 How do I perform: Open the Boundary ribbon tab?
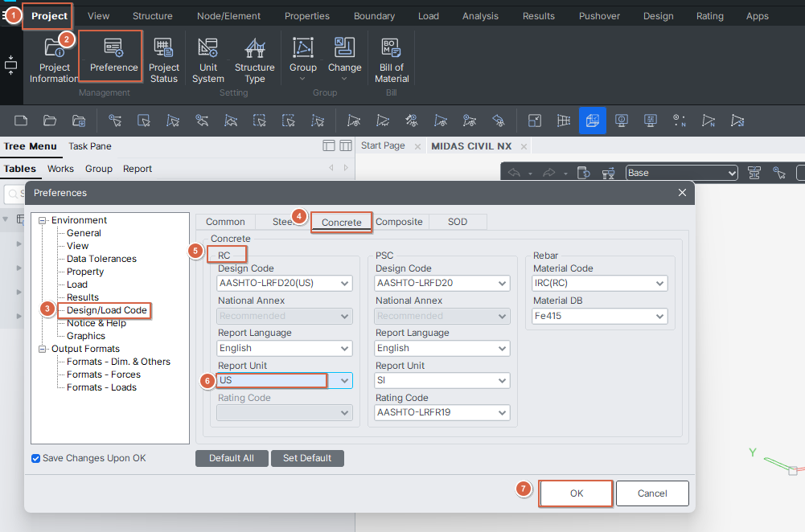tap(374, 16)
